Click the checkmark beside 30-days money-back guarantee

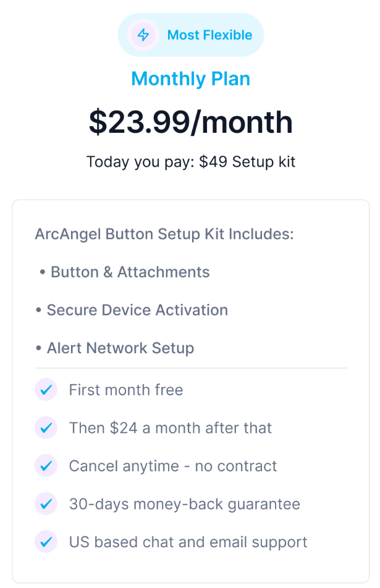(45, 504)
